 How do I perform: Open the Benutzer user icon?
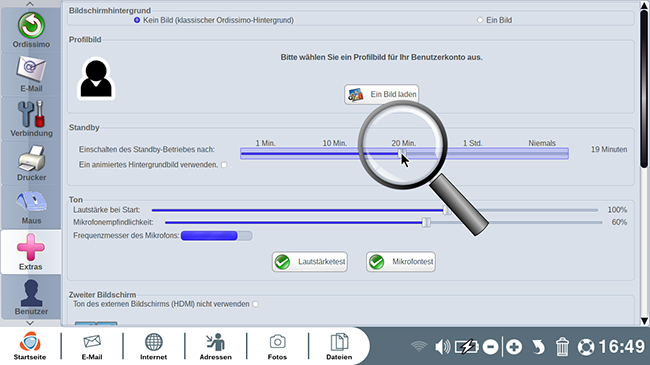click(x=31, y=297)
